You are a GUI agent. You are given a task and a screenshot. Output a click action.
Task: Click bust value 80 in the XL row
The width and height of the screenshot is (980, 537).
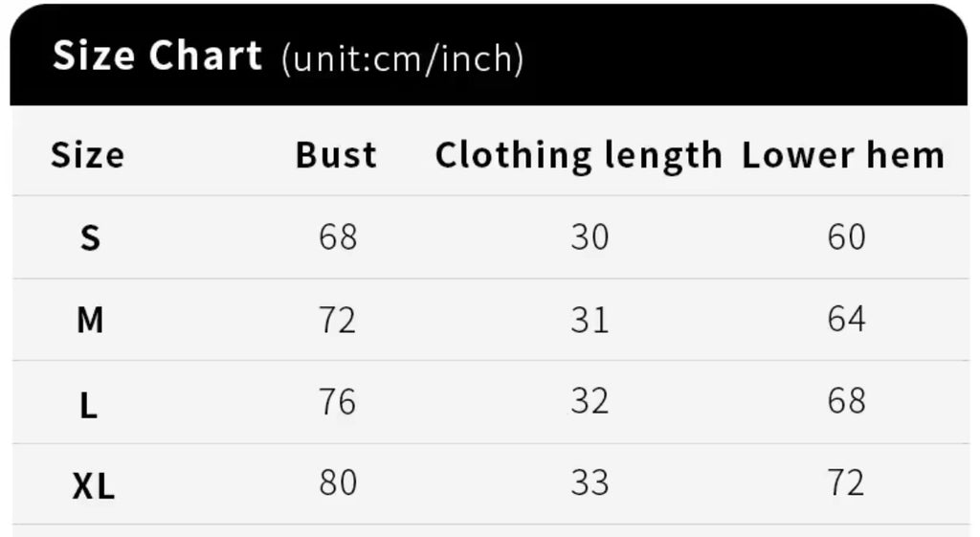pyautogui.click(x=338, y=483)
